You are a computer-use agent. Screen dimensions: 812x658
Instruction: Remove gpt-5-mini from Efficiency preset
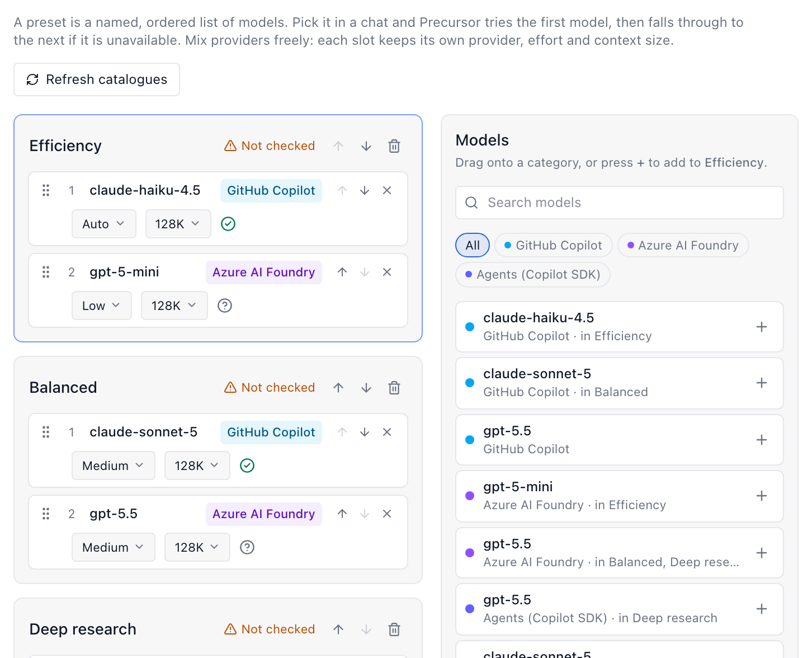[387, 272]
